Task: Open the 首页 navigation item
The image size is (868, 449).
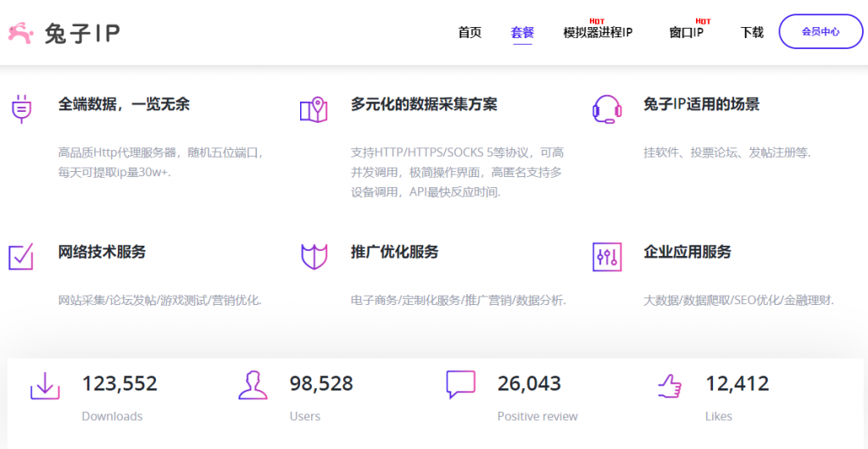Action: point(470,33)
